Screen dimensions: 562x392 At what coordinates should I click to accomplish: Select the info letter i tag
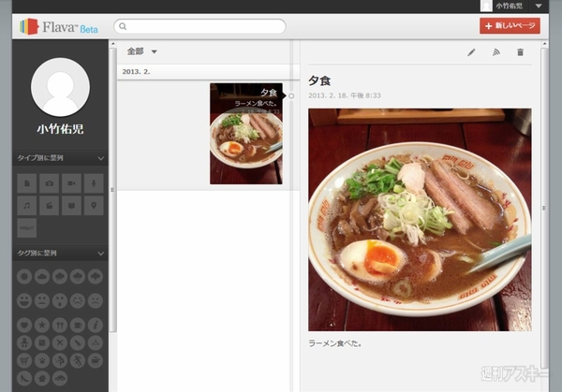click(96, 325)
